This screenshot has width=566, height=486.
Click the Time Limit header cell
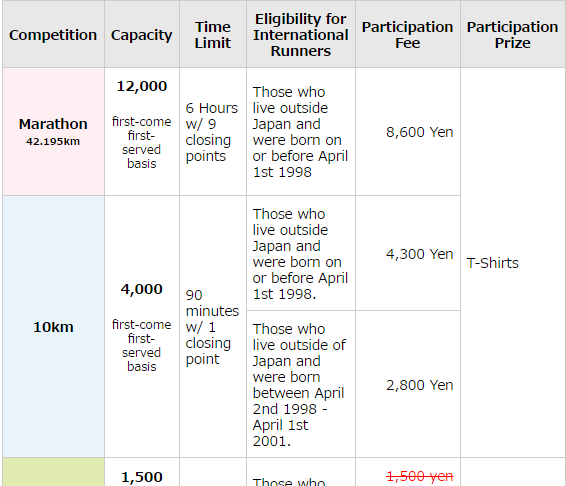(213, 35)
